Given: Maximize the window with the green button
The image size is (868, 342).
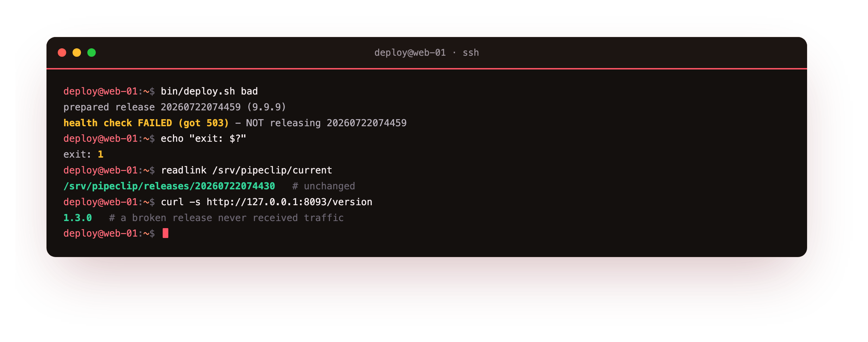Looking at the screenshot, I should (x=92, y=53).
